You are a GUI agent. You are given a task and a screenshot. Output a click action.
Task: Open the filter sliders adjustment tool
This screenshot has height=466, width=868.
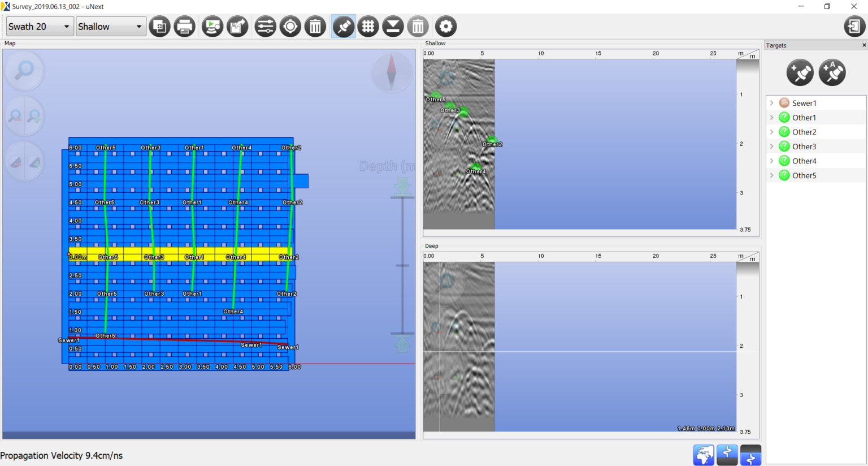click(x=265, y=26)
